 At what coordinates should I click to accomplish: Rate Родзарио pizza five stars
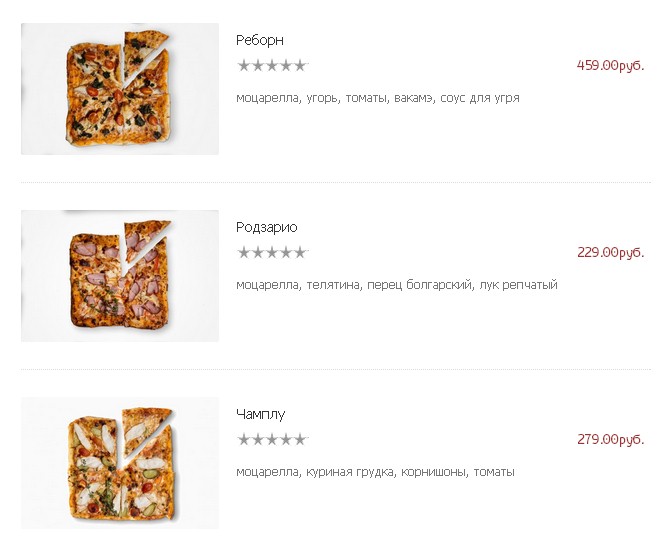pos(301,253)
